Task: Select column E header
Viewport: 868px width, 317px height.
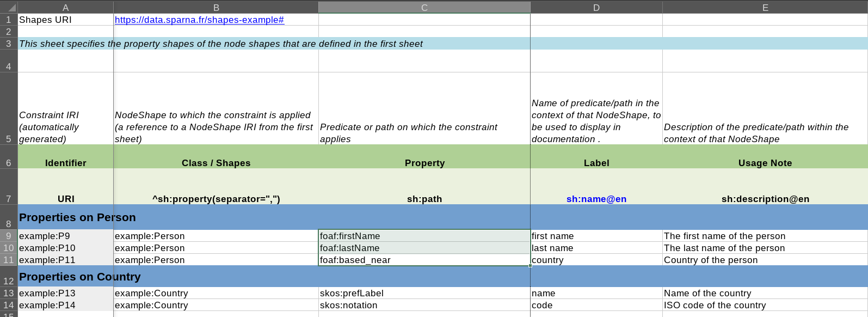Action: (x=765, y=7)
